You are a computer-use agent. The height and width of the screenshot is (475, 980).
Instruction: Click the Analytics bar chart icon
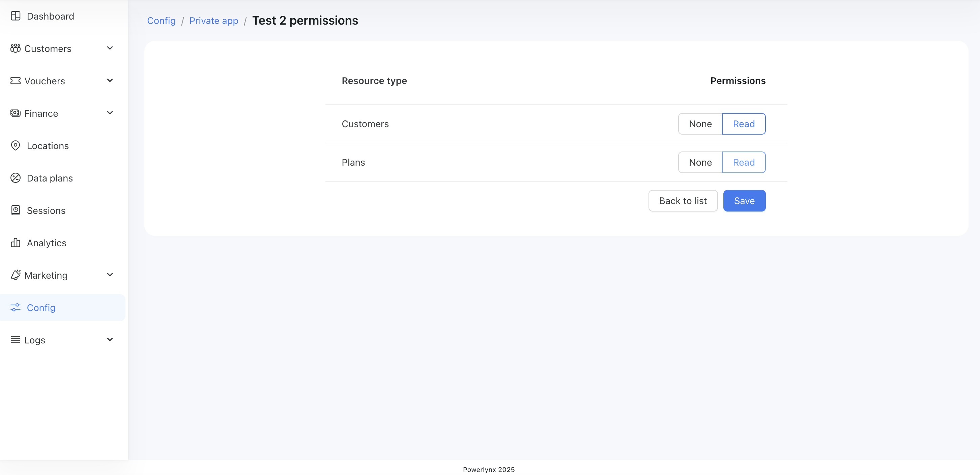(x=16, y=243)
